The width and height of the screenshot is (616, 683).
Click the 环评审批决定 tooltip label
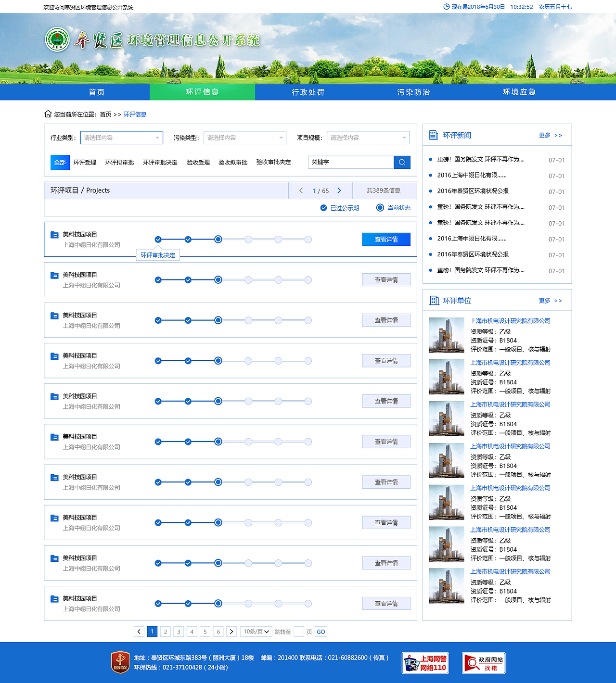click(158, 255)
